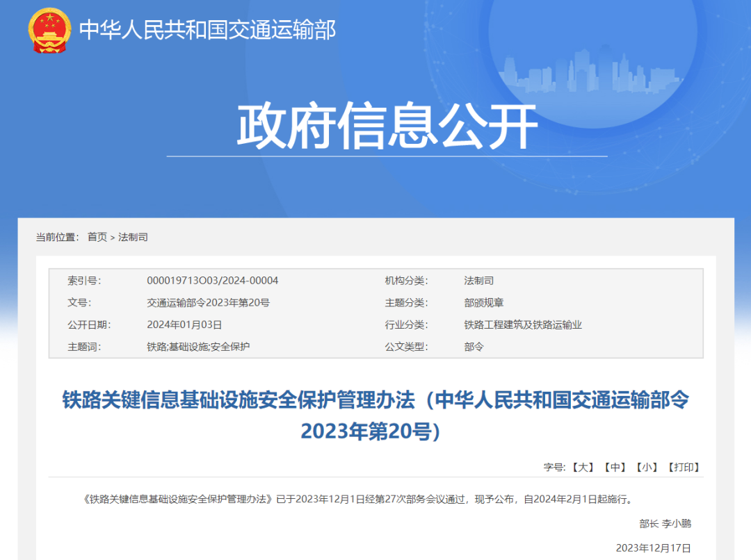Click the 政府信息公开 banner heading
Viewport: 751px width, 560px height.
[387, 125]
